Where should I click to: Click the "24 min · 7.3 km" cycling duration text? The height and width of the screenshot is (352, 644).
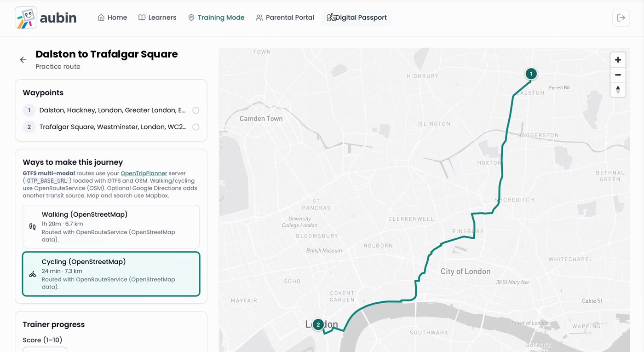62,271
